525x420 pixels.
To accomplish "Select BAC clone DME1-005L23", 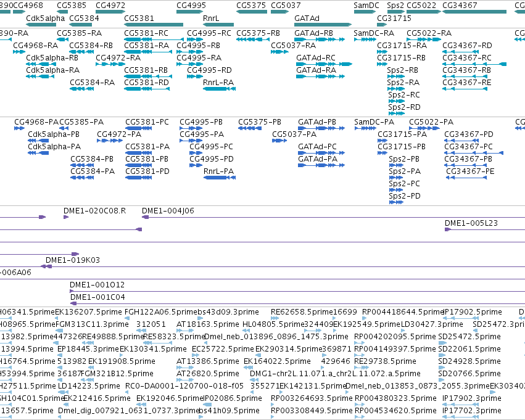I will 471,223.
